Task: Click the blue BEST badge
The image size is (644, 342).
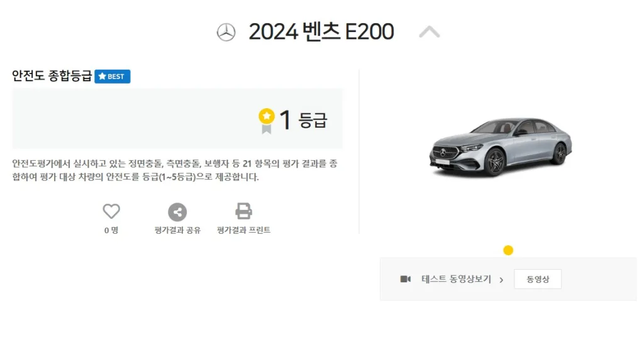Action: [113, 77]
